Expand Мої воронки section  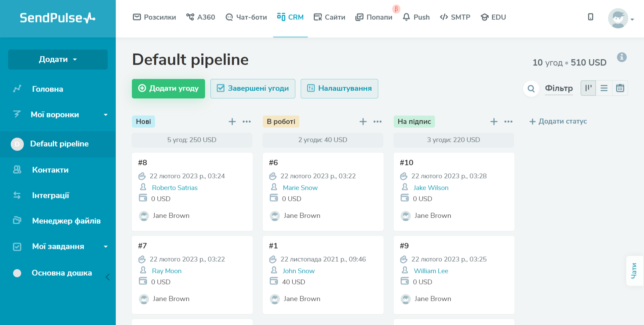pos(106,115)
